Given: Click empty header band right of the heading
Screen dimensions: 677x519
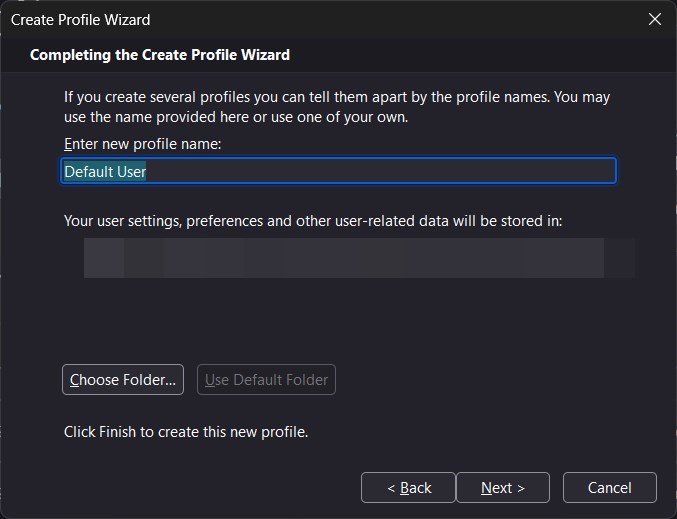Looking at the screenshot, I should click(x=480, y=54).
